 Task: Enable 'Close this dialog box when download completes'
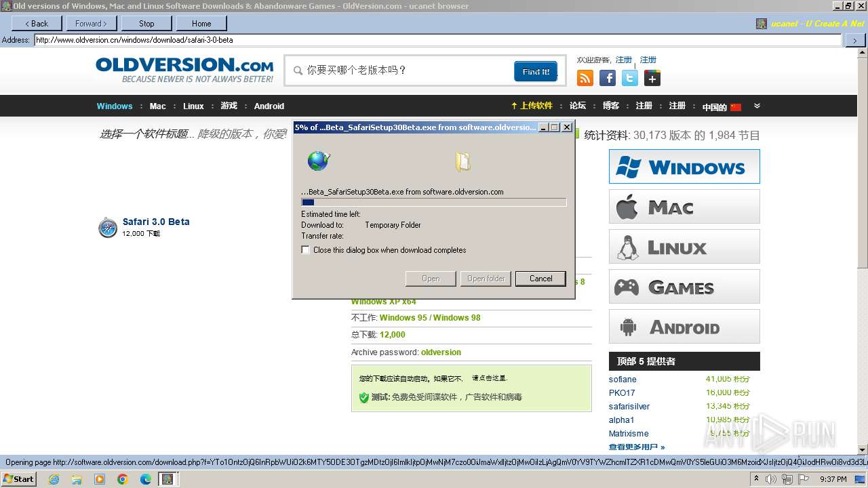pyautogui.click(x=305, y=250)
